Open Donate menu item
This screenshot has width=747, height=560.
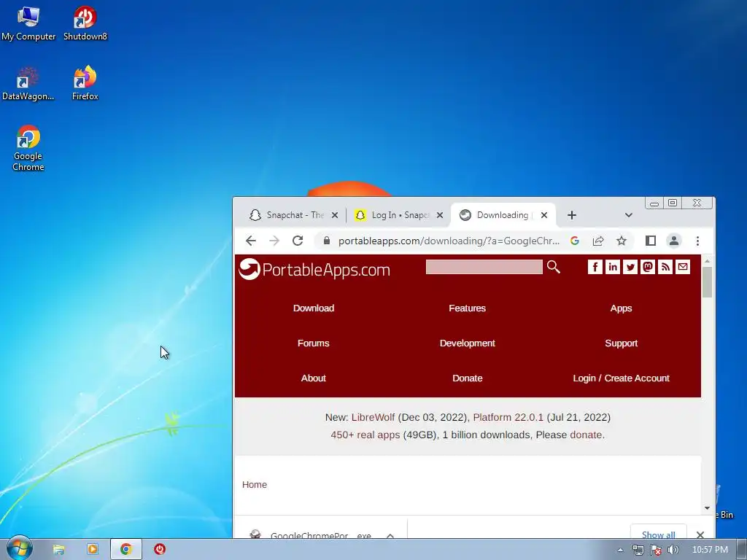[468, 378]
